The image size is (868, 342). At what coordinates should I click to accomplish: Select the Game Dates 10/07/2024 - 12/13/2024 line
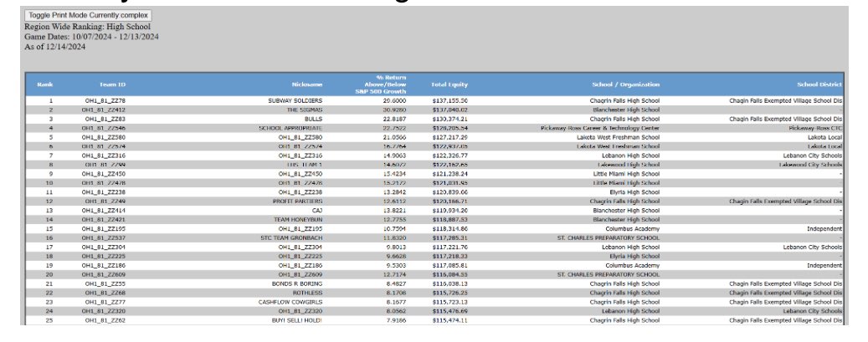(x=91, y=37)
